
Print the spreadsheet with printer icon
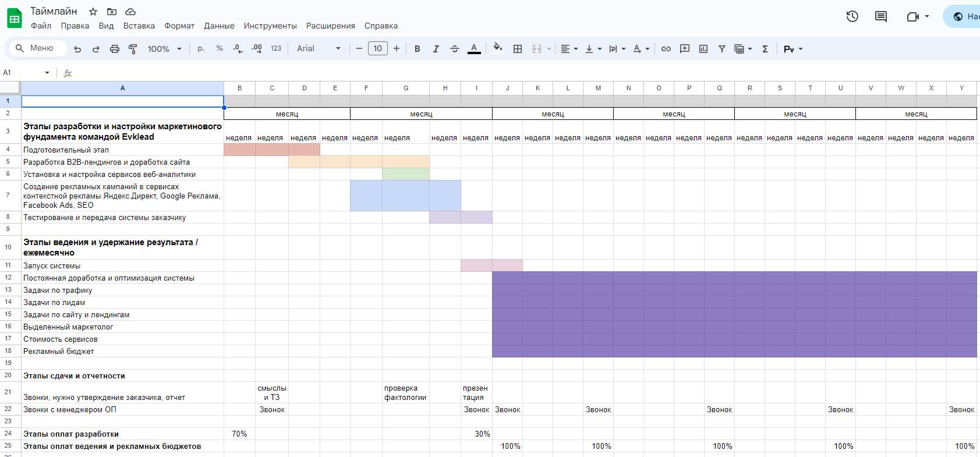coord(115,49)
